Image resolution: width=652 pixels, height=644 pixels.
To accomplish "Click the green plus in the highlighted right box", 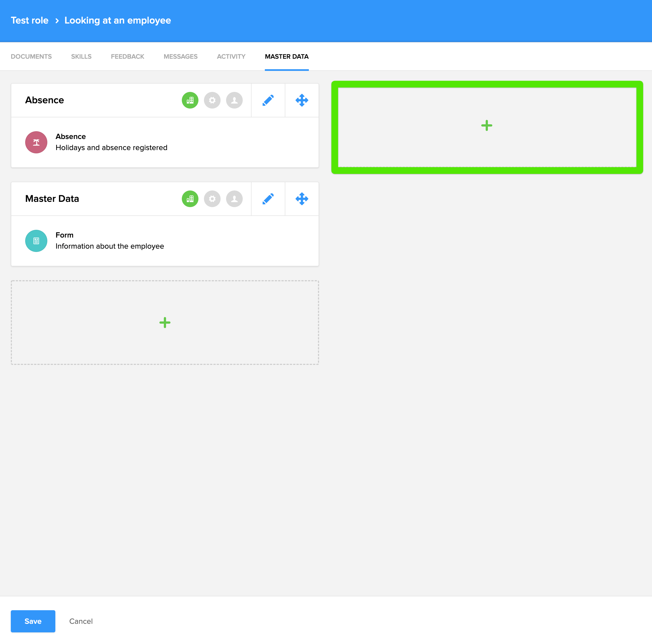I will [487, 126].
